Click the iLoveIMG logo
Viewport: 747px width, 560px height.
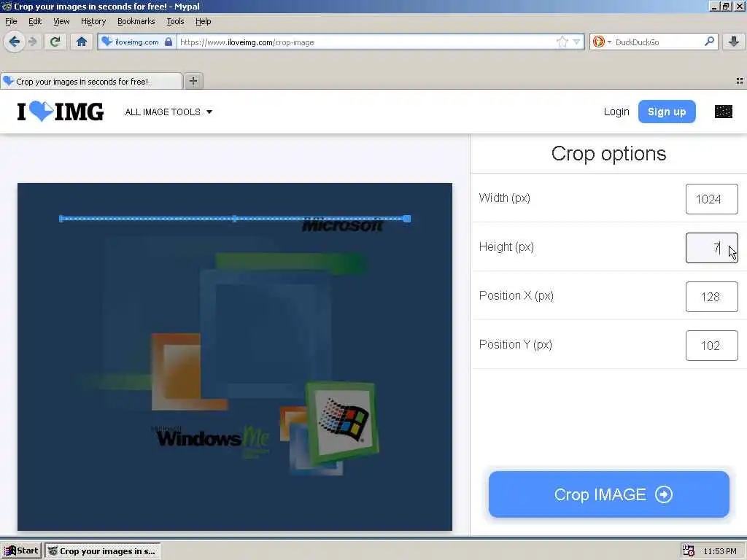point(61,112)
